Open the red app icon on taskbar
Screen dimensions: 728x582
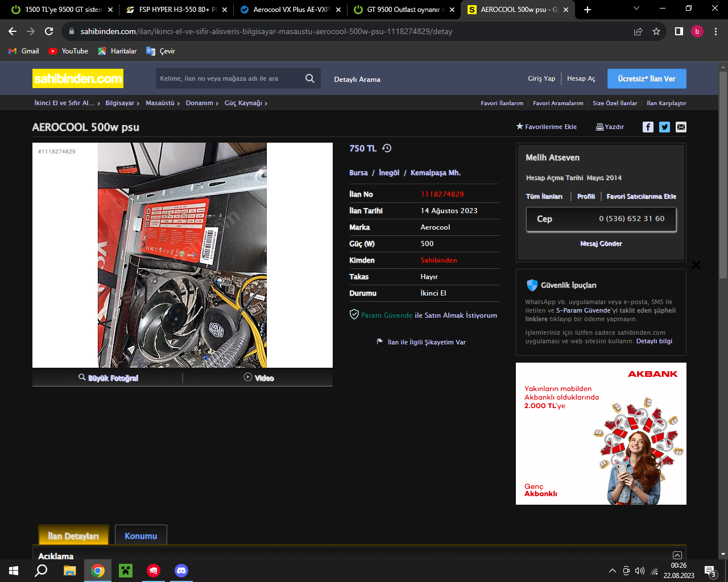pos(154,571)
